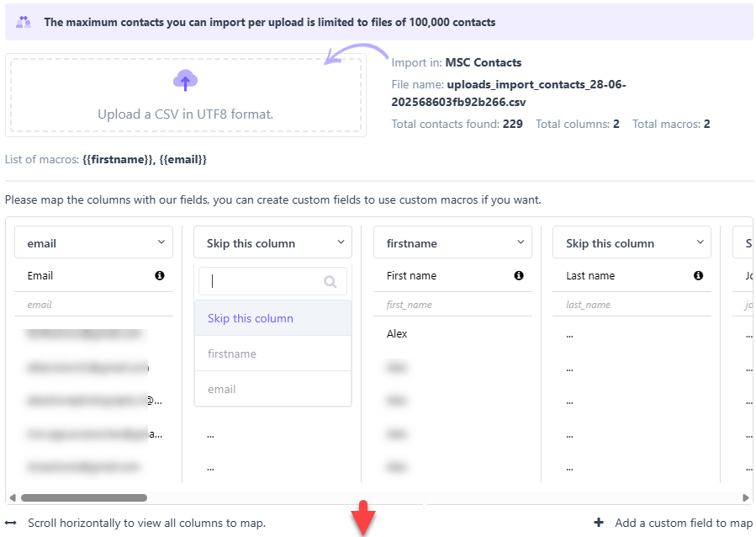This screenshot has height=537, width=756.
Task: Click the search magnifier icon in dropdown
Action: 330,282
